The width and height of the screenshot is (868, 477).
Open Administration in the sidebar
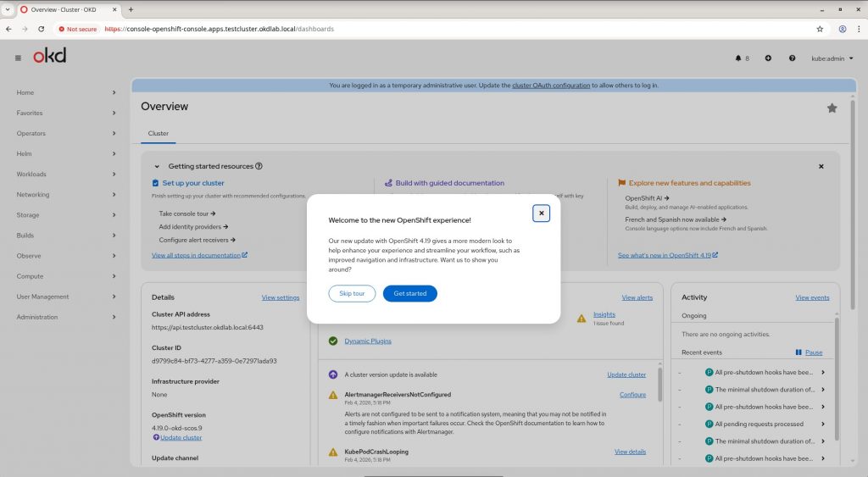[66, 317]
